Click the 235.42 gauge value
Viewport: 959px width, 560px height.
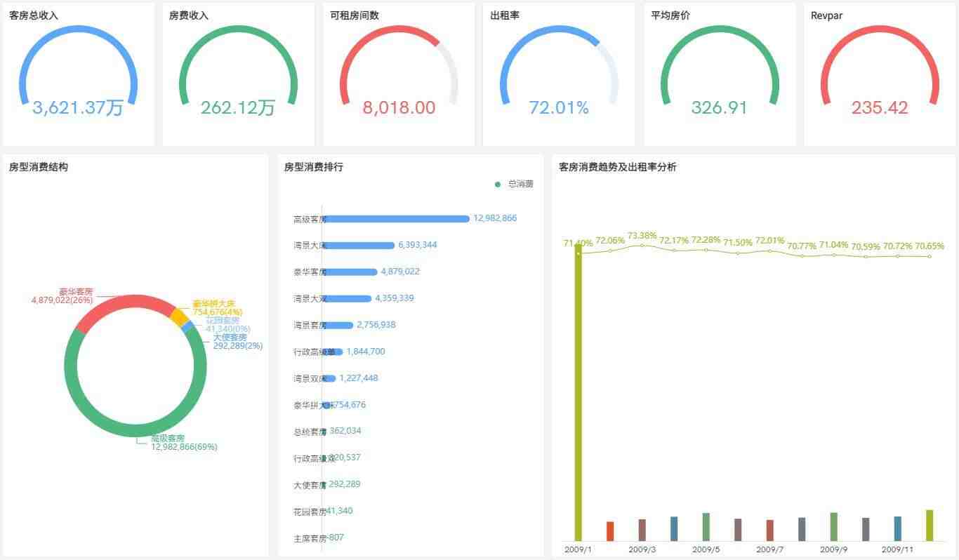coord(880,107)
